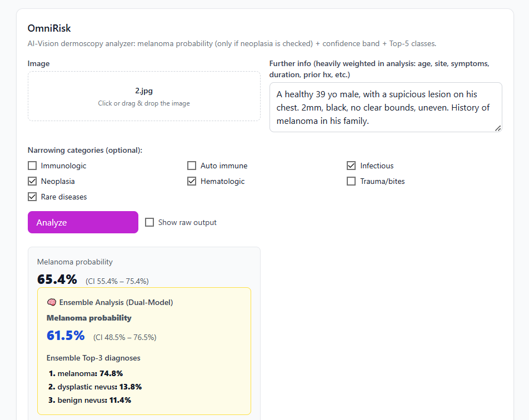Click the image upload drop zone
The height and width of the screenshot is (420, 529).
point(144,96)
